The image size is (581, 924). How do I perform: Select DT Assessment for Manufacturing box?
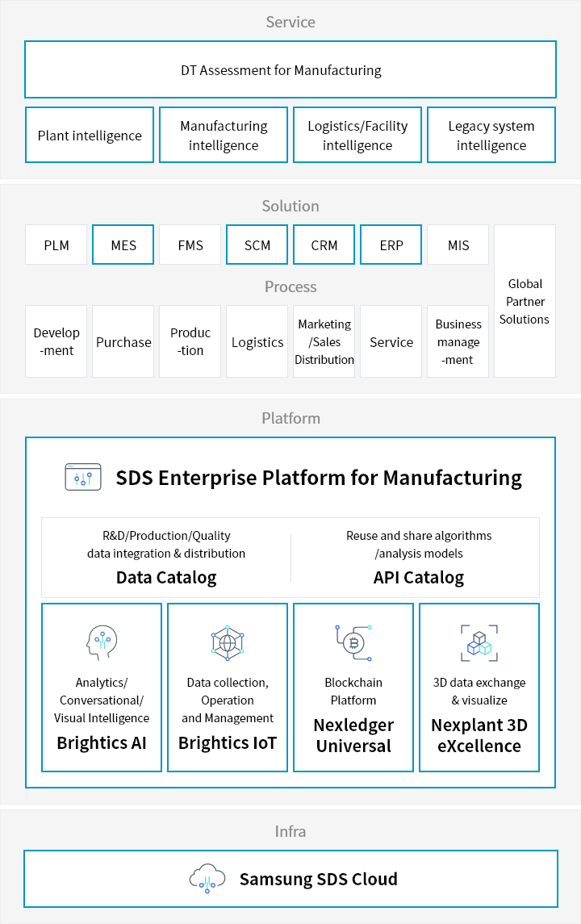coord(290,69)
